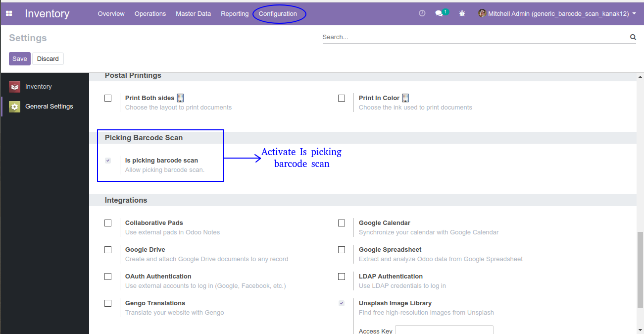Click the LDAP Authentication label
The image size is (644, 334).
(x=391, y=277)
